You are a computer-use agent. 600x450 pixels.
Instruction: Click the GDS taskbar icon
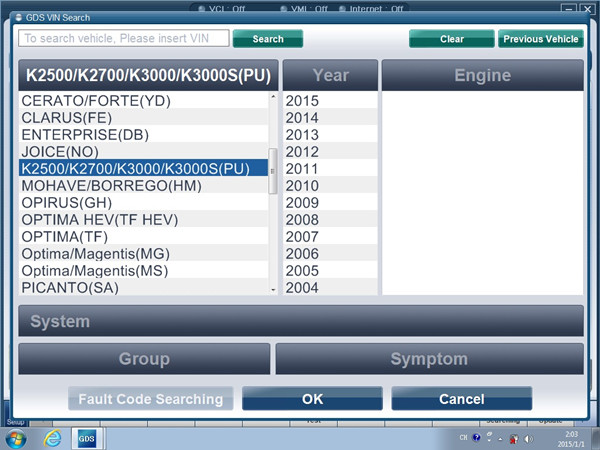(86, 439)
